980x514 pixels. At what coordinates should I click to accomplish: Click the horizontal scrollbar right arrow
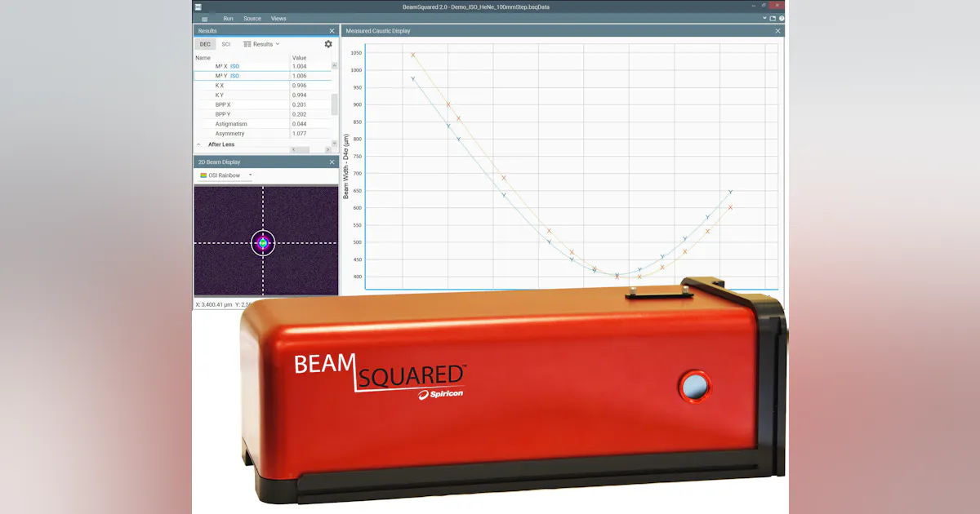click(x=328, y=150)
